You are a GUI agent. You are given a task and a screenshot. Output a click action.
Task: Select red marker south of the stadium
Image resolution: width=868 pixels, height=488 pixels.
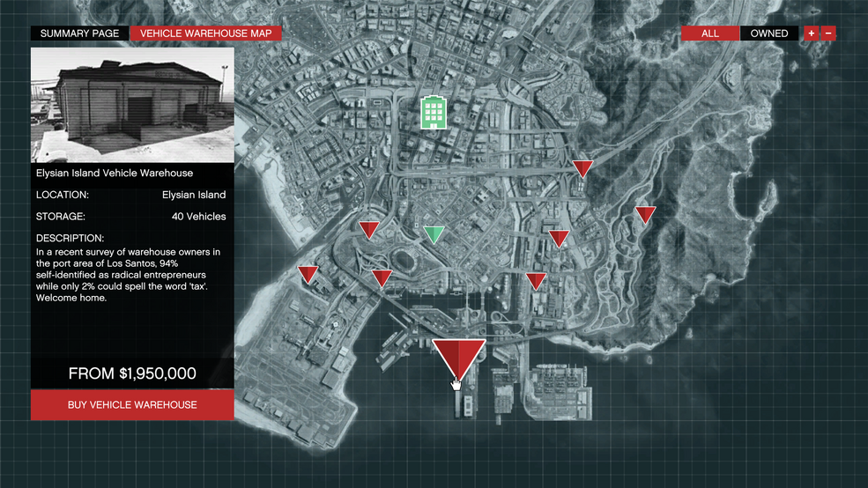[382, 277]
